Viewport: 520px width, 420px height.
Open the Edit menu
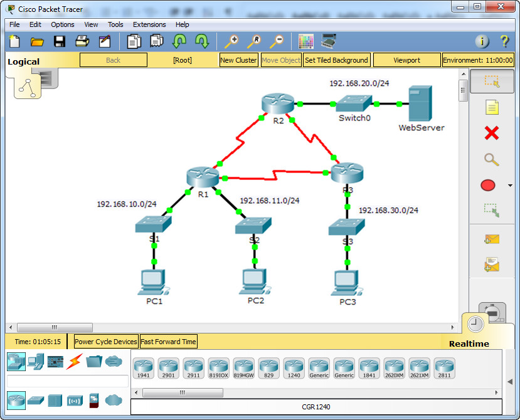pos(35,24)
